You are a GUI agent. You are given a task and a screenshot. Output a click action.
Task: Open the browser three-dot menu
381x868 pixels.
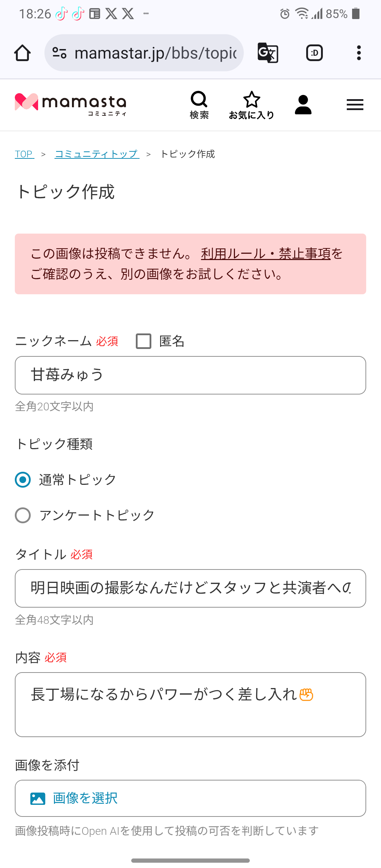[x=359, y=53]
